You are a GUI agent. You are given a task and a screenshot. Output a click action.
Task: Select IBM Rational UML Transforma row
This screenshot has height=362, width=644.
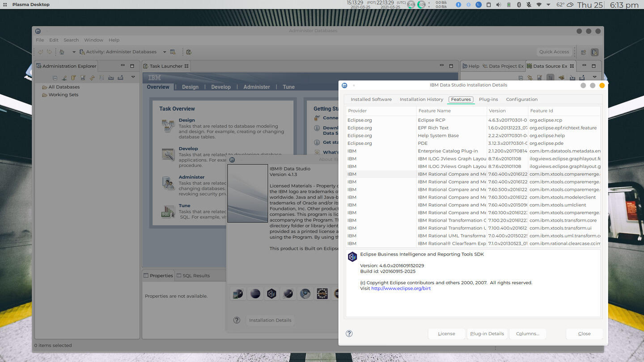coord(473,236)
